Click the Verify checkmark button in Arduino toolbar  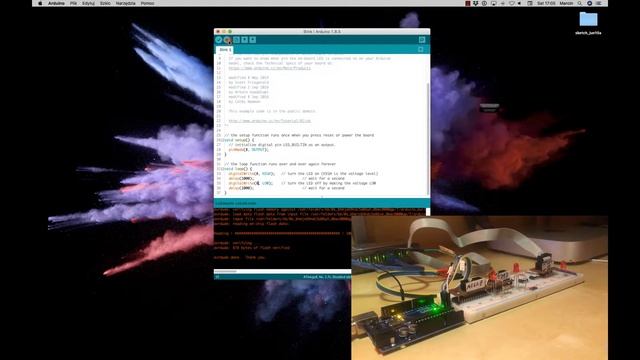[x=219, y=40]
